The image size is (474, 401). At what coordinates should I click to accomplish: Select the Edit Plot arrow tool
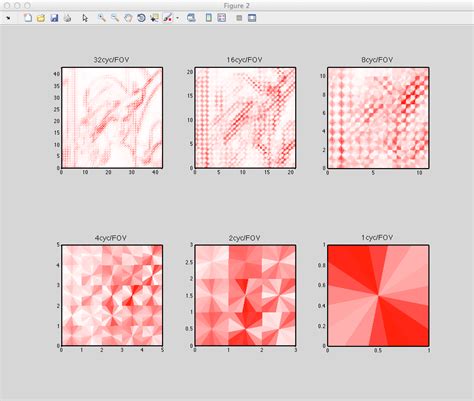pos(85,18)
